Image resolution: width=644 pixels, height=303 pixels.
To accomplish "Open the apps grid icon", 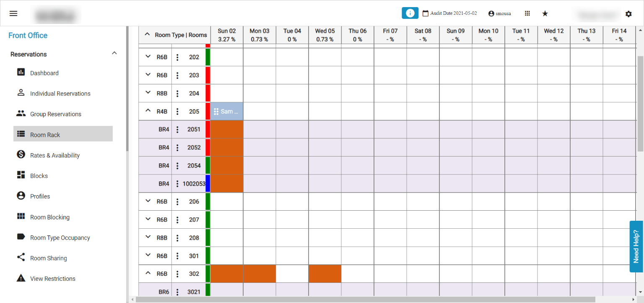I will coord(527,13).
